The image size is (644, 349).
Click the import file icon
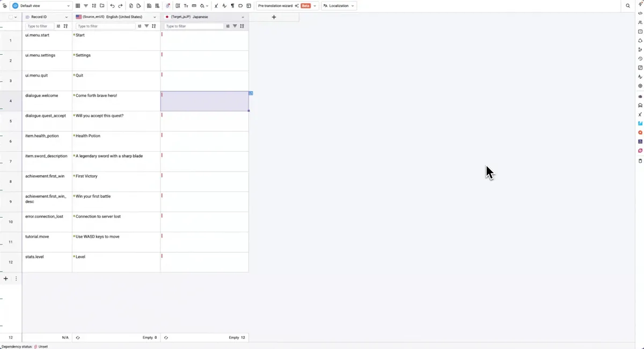pyautogui.click(x=131, y=6)
